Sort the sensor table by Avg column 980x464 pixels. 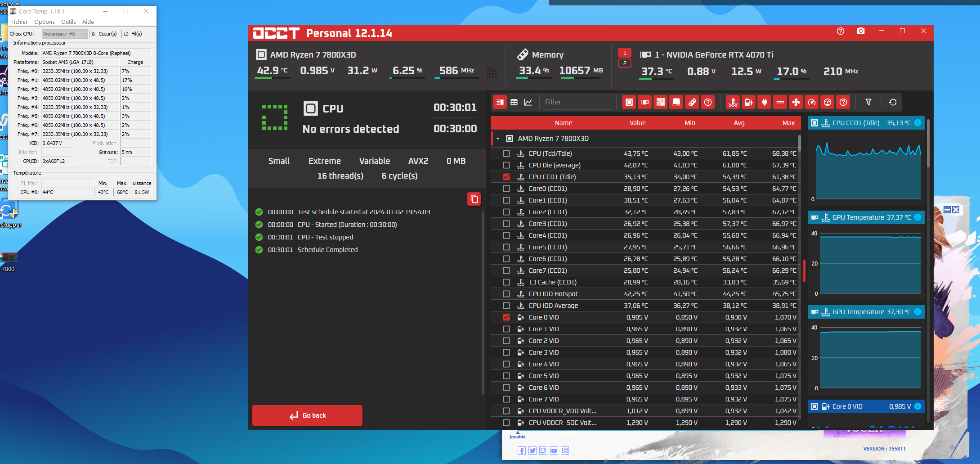pyautogui.click(x=739, y=123)
